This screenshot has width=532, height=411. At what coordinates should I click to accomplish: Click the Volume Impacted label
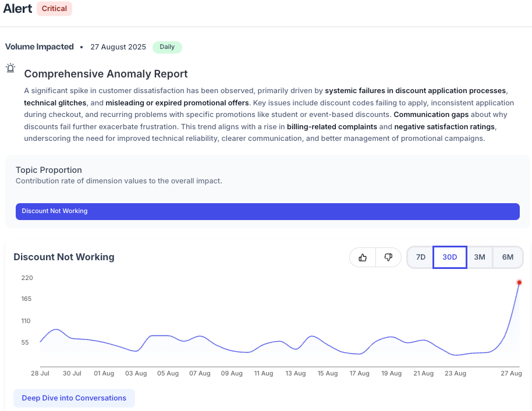pos(39,47)
